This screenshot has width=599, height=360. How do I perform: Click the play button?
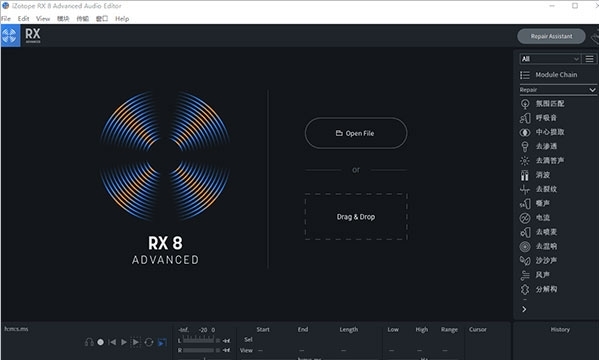click(x=124, y=342)
